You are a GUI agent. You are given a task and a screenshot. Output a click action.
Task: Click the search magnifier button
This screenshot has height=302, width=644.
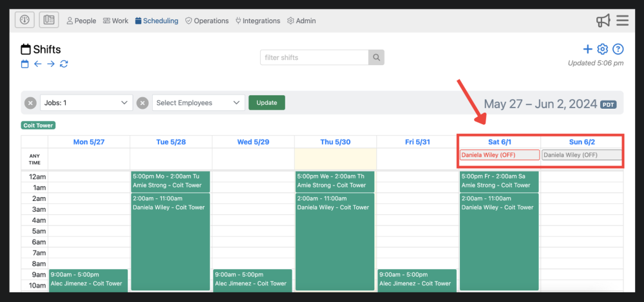coord(376,57)
